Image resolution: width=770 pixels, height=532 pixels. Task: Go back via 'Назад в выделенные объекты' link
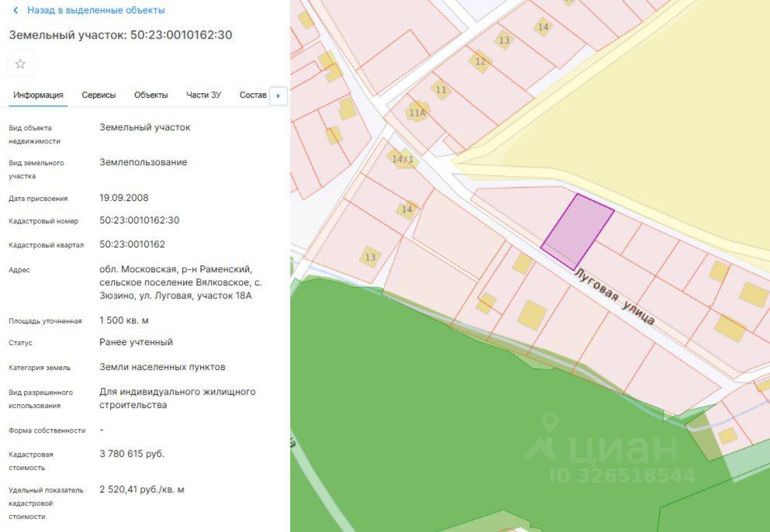(x=95, y=10)
